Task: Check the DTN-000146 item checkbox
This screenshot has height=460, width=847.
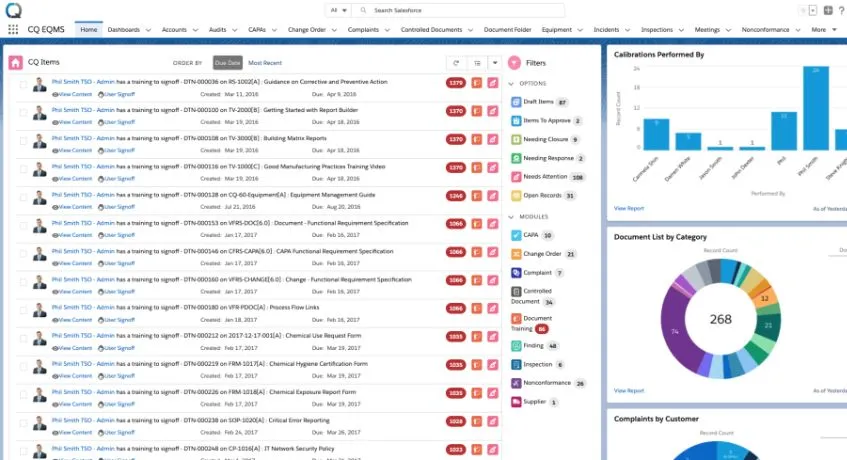Action: pos(23,254)
